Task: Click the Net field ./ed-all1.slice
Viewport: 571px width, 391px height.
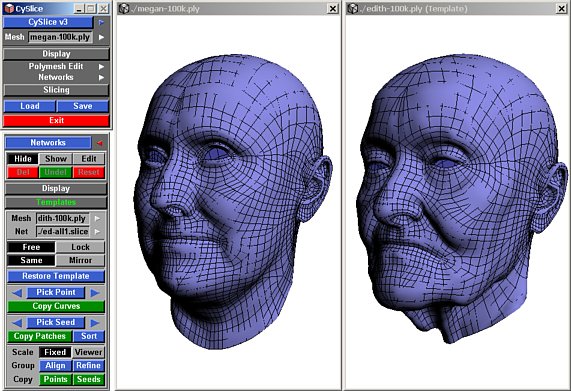Action: 63,232
